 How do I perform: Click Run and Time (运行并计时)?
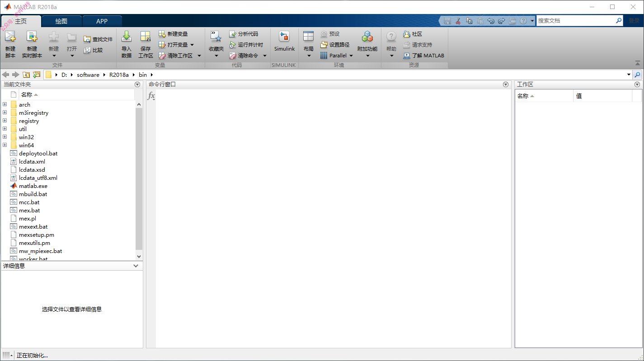(246, 45)
